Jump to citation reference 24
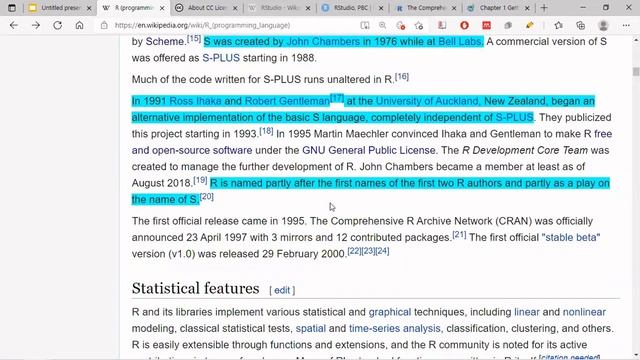The width and height of the screenshot is (640, 360). pos(382,251)
